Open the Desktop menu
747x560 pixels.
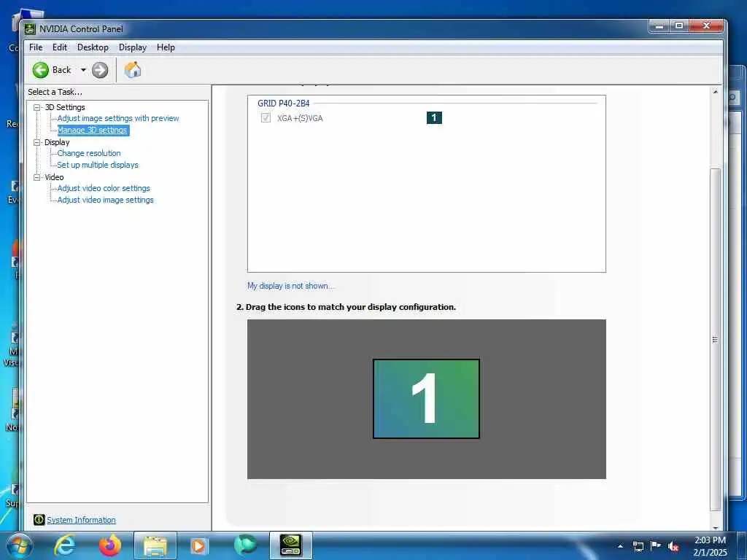click(x=93, y=47)
